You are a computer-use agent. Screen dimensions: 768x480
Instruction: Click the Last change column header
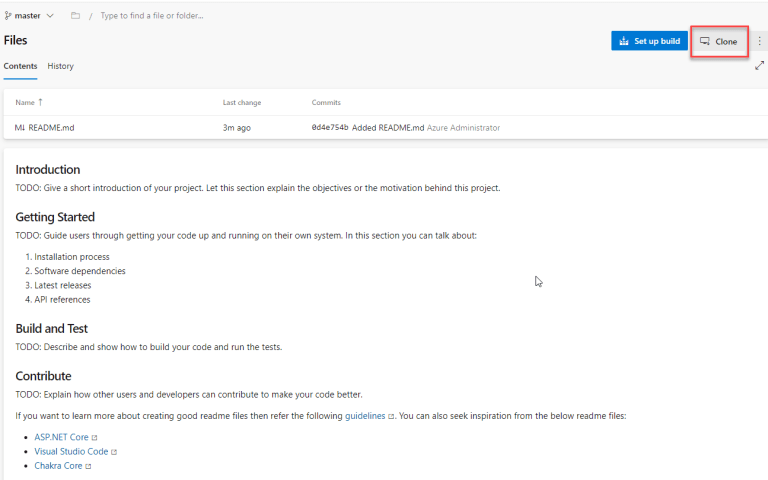(242, 102)
